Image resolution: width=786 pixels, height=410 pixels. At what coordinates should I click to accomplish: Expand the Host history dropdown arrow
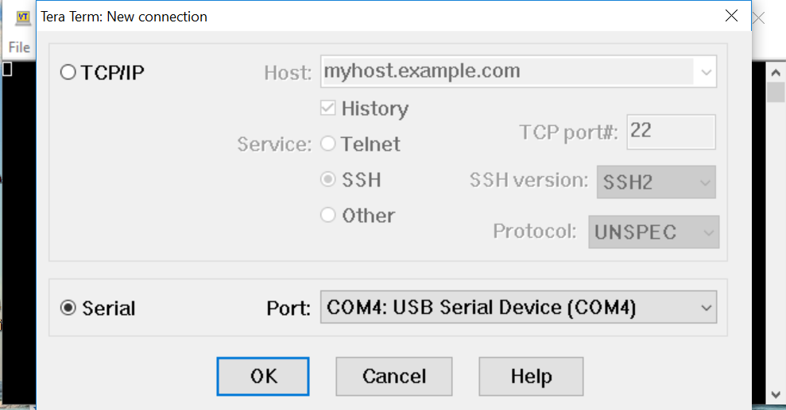point(707,72)
